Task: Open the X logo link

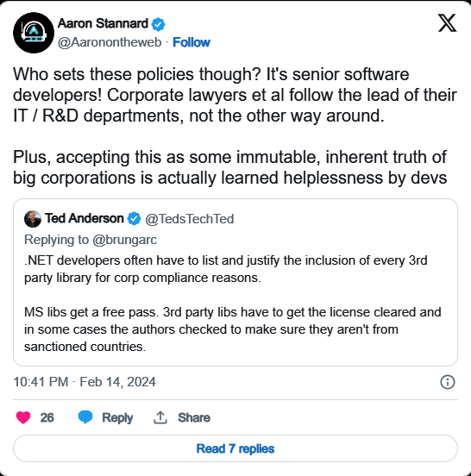Action: (447, 22)
